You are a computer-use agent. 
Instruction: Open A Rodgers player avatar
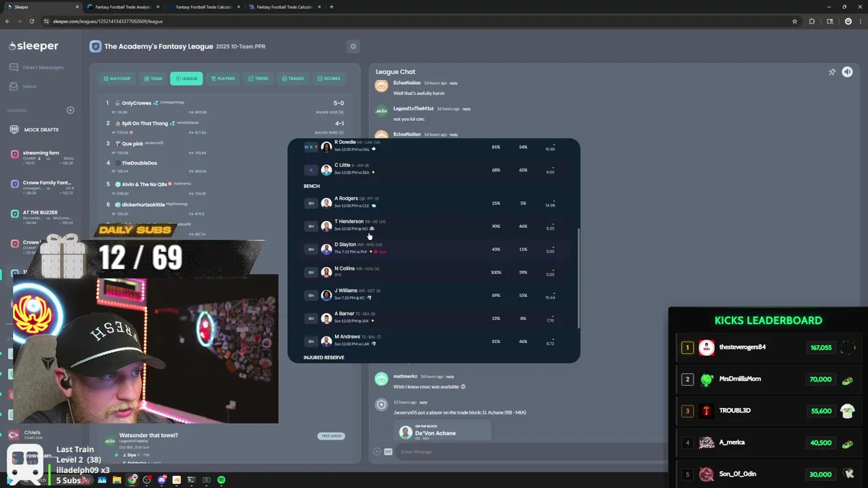tap(326, 203)
